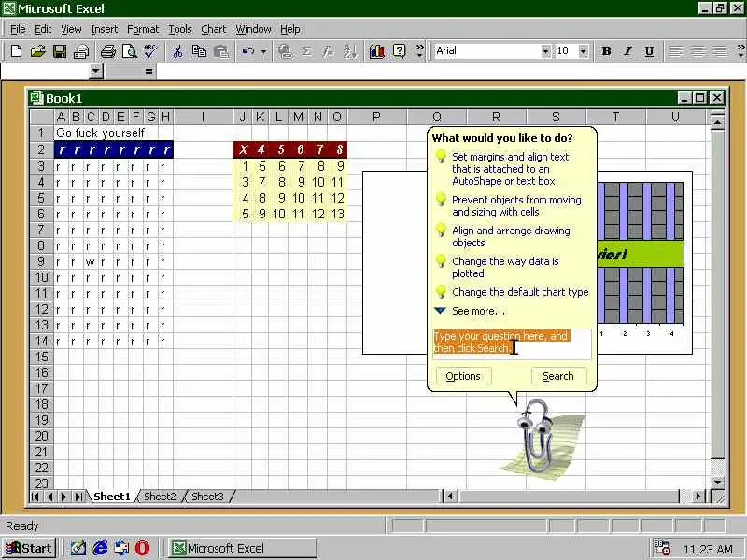Click the Sort Ascending A-Z icon

coord(350,51)
